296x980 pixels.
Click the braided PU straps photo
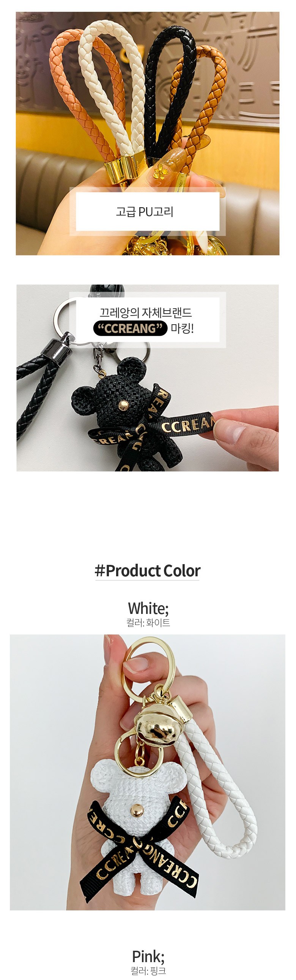pos(147,133)
